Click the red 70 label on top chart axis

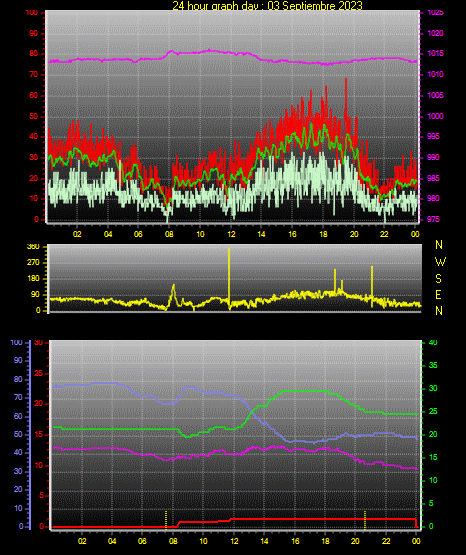(34, 75)
